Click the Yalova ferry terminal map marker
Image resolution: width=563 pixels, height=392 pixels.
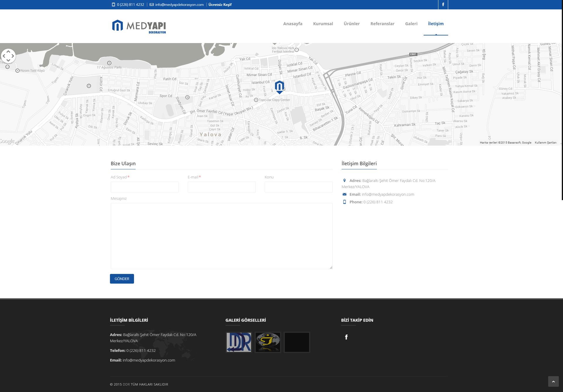pos(296,50)
